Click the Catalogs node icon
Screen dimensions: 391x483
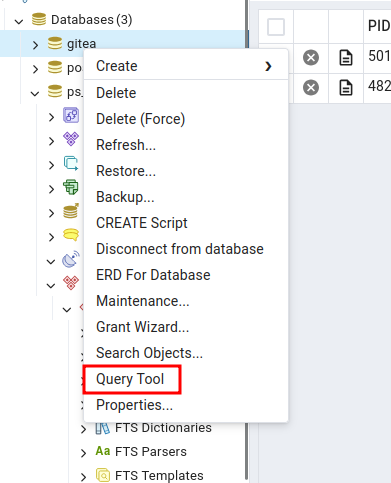71,139
